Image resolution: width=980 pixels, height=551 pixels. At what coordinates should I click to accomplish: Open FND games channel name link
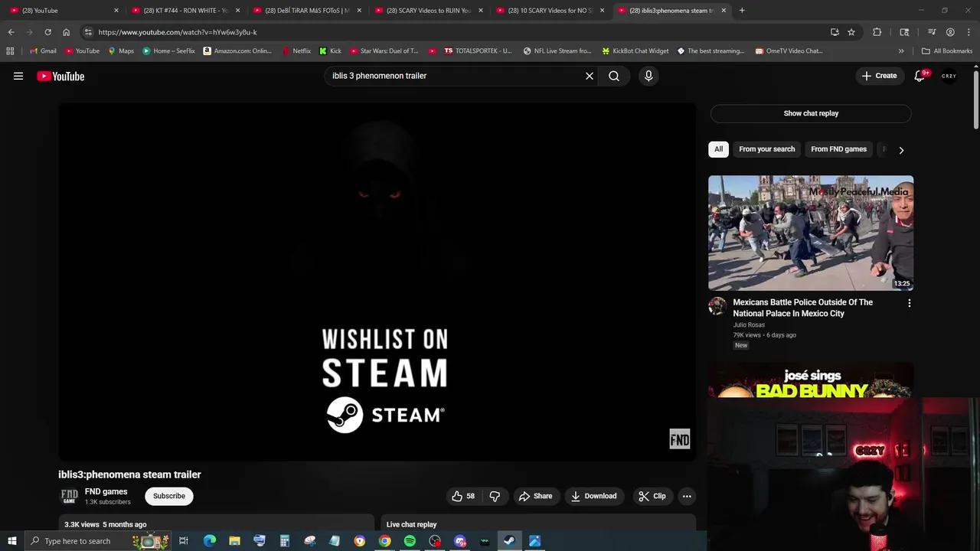tap(106, 491)
